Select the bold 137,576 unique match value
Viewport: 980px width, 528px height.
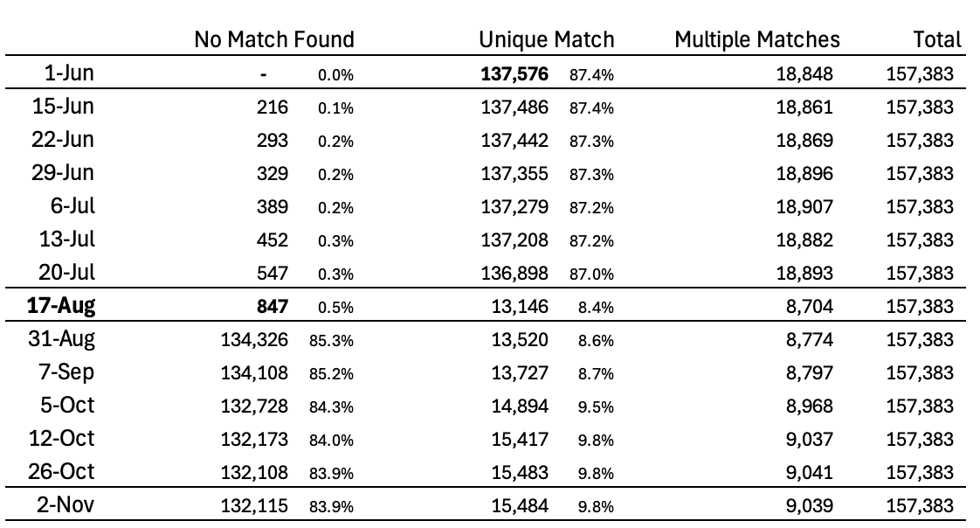(x=514, y=74)
